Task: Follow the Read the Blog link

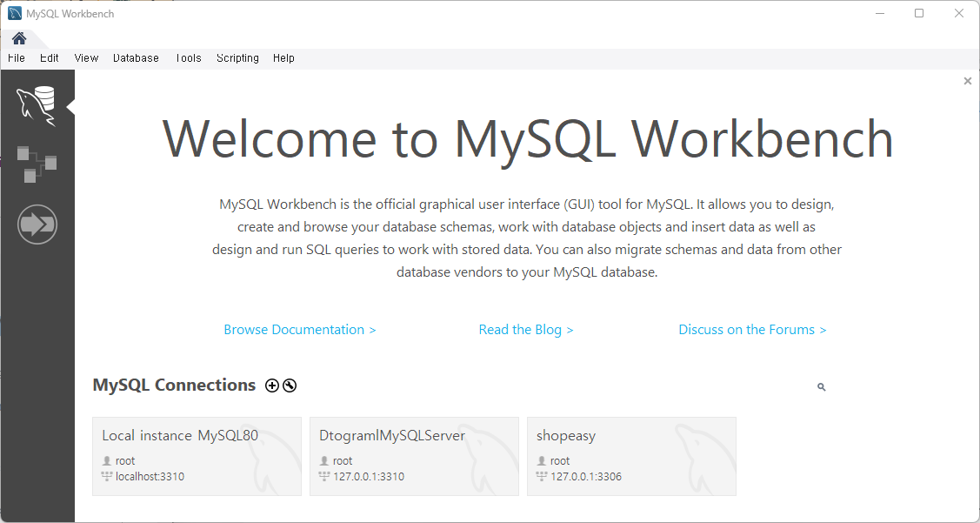Action: pos(526,330)
